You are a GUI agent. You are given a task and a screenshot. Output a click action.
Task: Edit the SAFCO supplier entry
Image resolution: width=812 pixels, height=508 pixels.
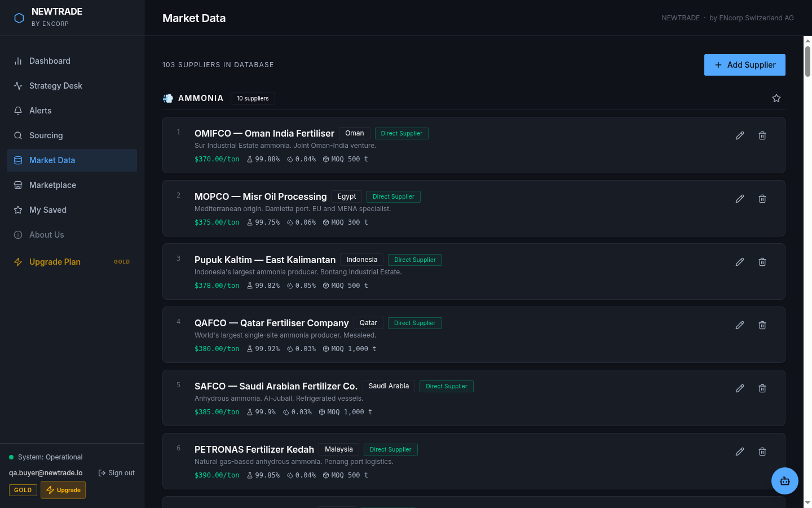740,388
